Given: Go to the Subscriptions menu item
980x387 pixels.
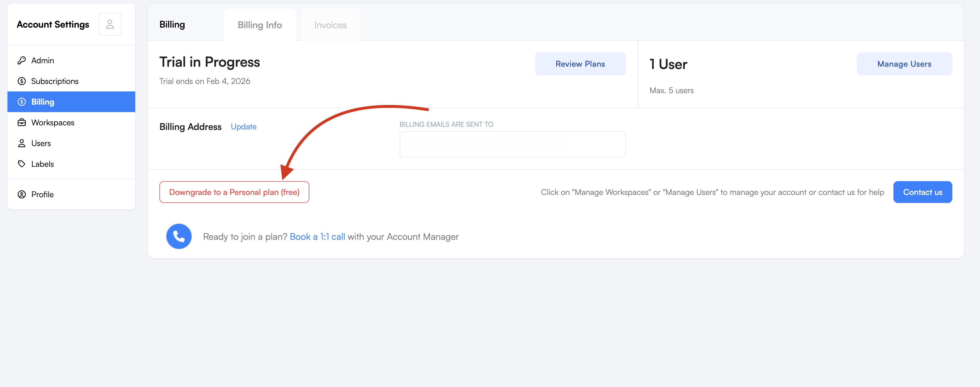Looking at the screenshot, I should pyautogui.click(x=54, y=81).
